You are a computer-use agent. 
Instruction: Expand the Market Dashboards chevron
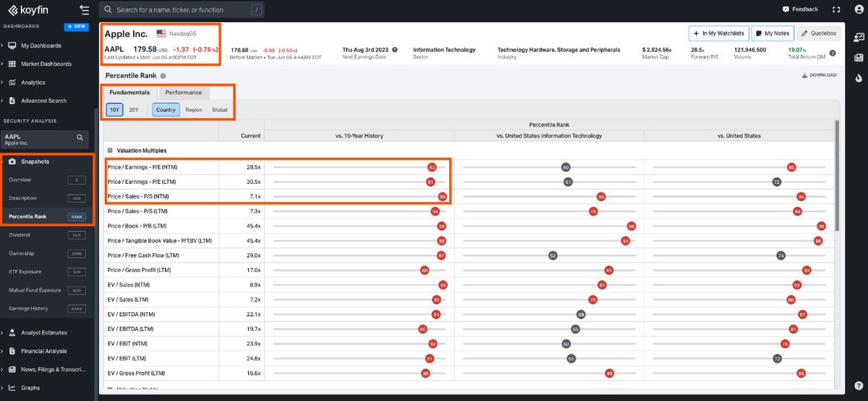[x=2, y=64]
